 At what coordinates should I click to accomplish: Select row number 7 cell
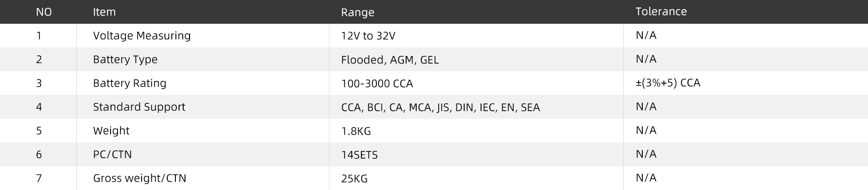[39, 178]
